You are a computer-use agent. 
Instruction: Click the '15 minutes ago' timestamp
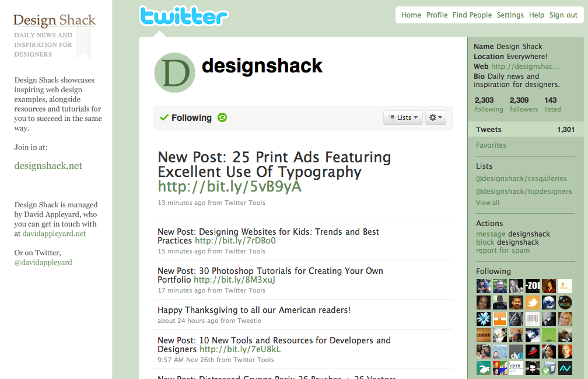tap(181, 251)
